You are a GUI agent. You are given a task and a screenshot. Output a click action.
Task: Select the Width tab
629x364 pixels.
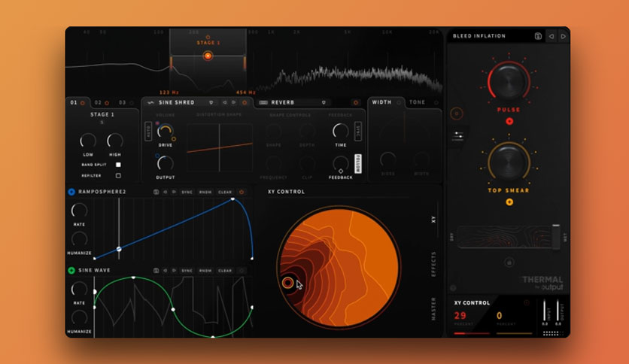[x=382, y=102]
